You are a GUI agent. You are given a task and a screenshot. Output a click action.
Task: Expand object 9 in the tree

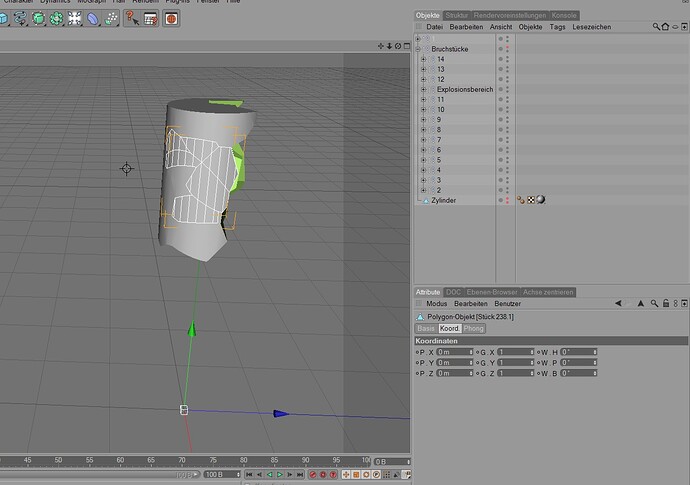423,119
